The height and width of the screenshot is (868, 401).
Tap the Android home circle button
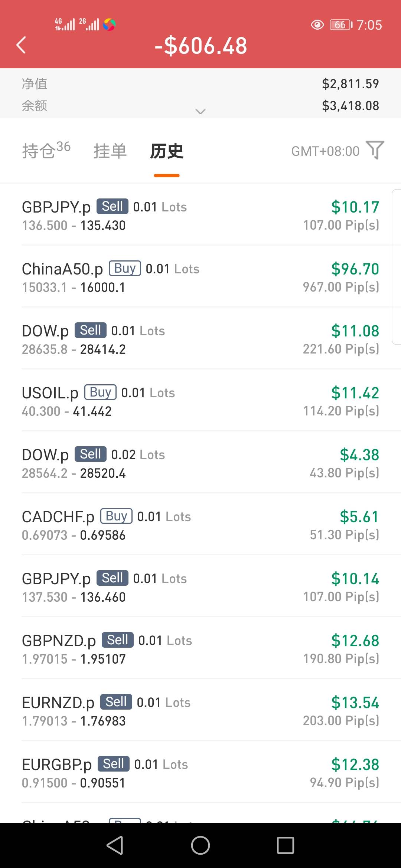tap(200, 845)
